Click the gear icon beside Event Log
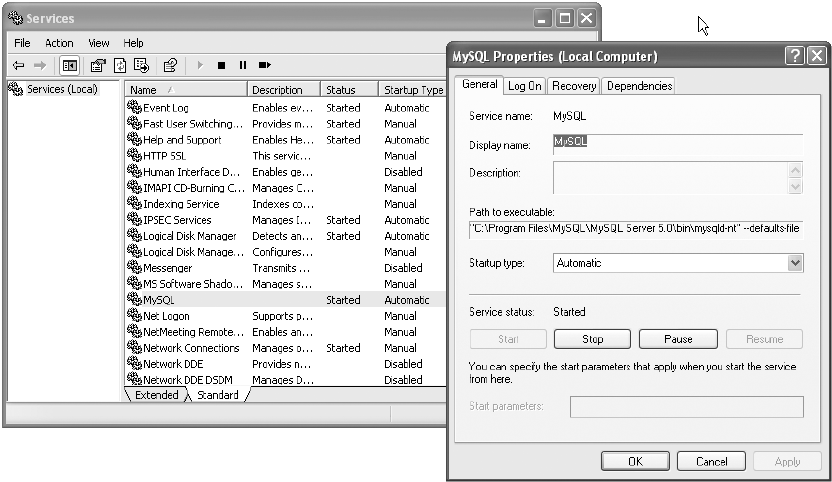 (x=134, y=107)
